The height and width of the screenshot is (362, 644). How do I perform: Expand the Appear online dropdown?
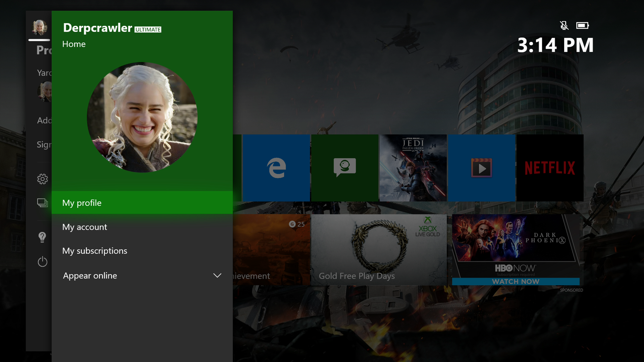pyautogui.click(x=142, y=275)
